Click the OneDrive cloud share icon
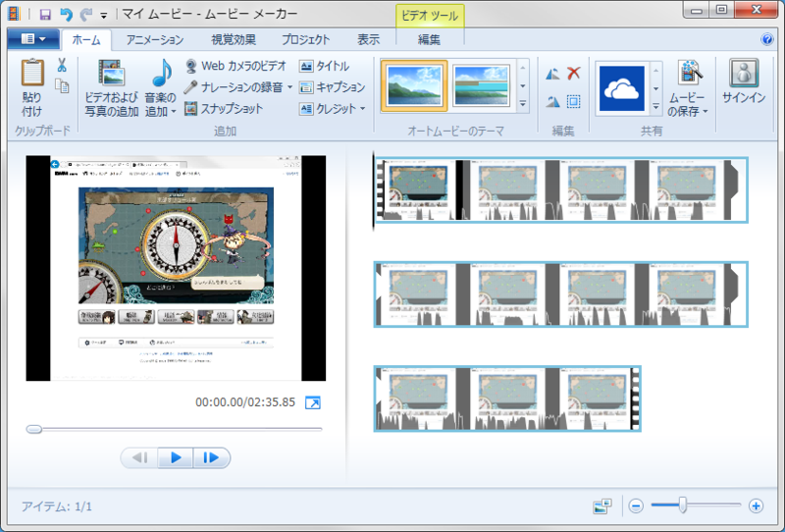785x532 pixels. [x=622, y=88]
